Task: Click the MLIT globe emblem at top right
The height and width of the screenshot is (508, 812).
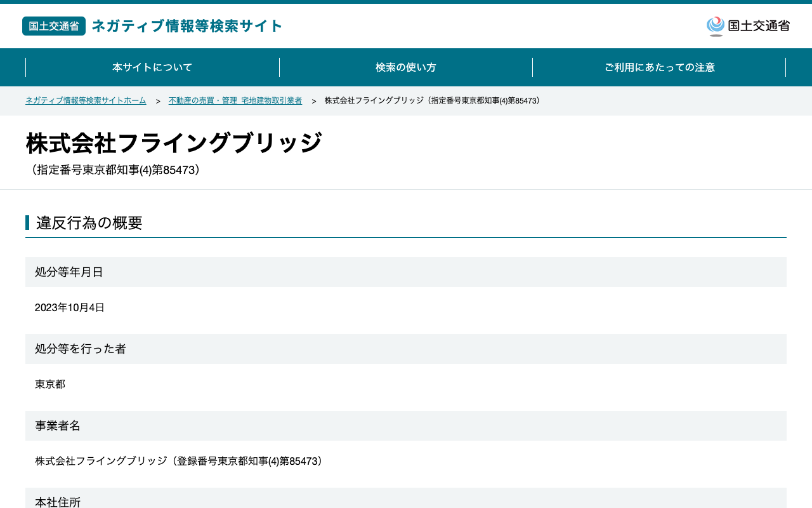Action: tap(716, 26)
